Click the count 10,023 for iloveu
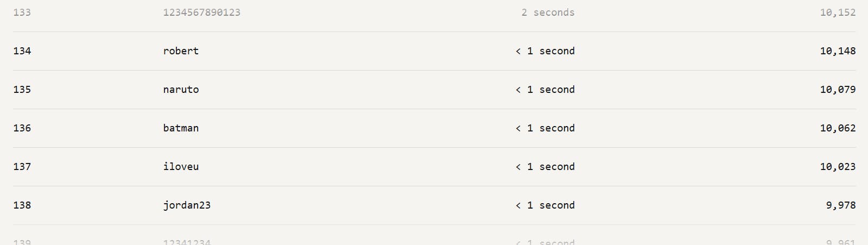This screenshot has height=245, width=868. 838,167
